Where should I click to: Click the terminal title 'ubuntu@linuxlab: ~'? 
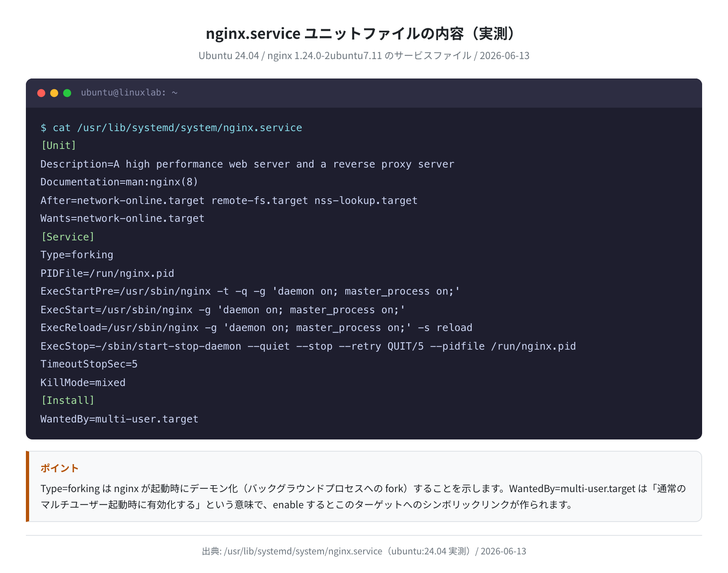click(129, 93)
